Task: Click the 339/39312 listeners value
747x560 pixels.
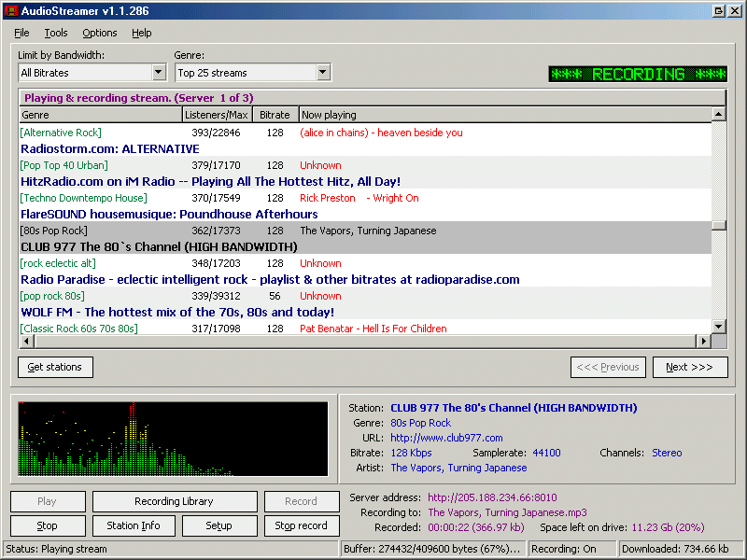Action: (216, 296)
